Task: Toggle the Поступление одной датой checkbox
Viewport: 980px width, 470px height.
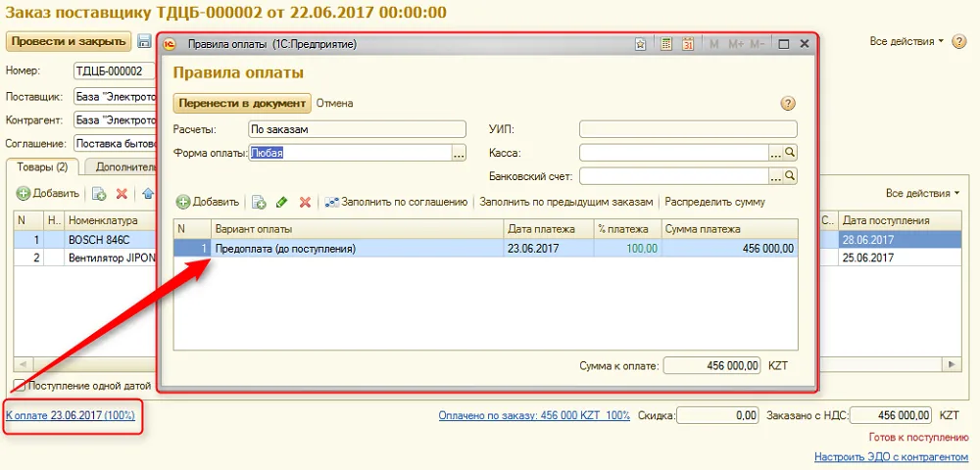Action: [20, 385]
